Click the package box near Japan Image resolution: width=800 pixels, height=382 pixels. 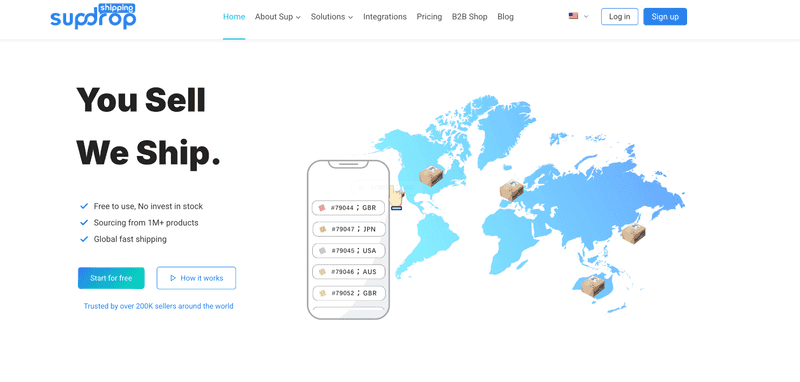pyautogui.click(x=633, y=233)
